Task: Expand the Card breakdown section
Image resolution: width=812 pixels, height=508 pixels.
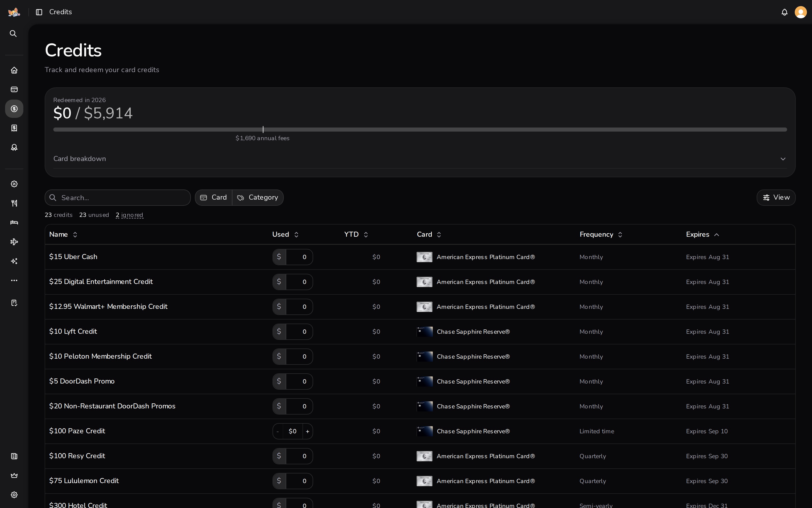Action: (x=420, y=158)
